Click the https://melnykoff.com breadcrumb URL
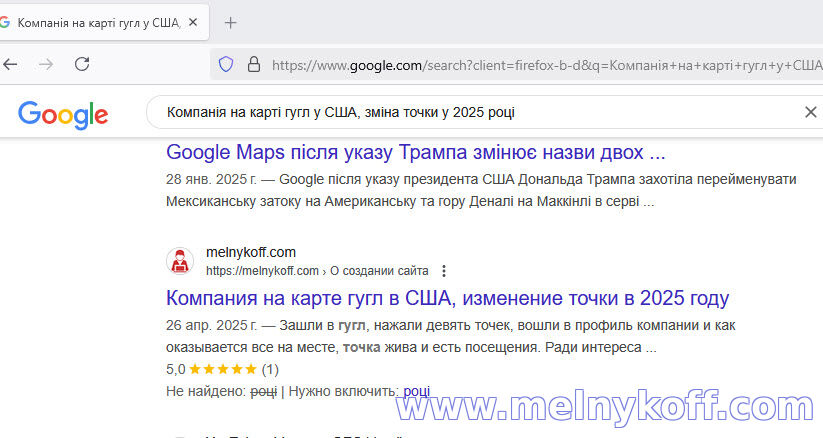The width and height of the screenshot is (823, 438). pyautogui.click(x=317, y=271)
